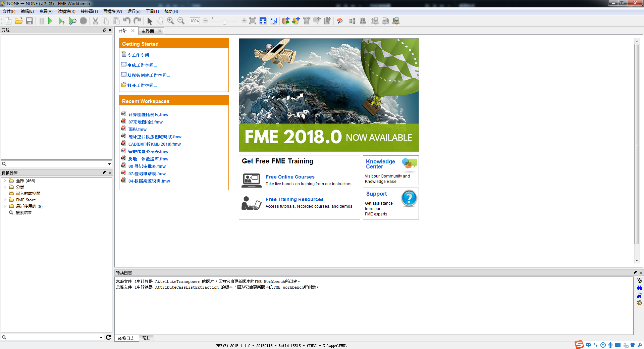Click the add annotation comment icon
Image resolution: width=644 pixels, height=349 pixels.
(x=317, y=21)
